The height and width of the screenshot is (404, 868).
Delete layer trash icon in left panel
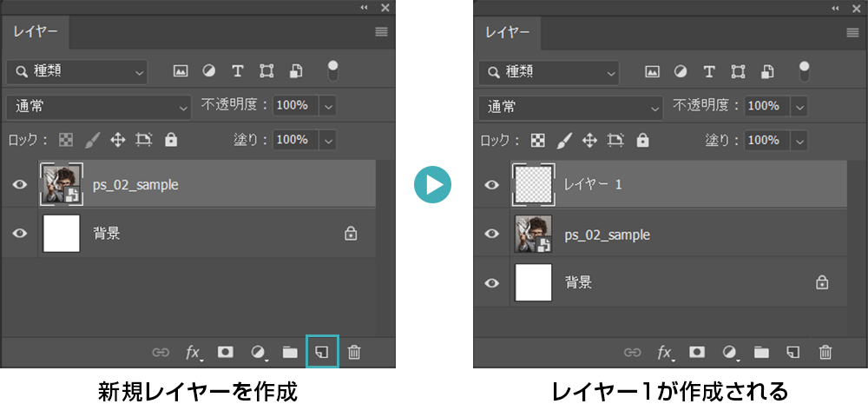tap(354, 352)
